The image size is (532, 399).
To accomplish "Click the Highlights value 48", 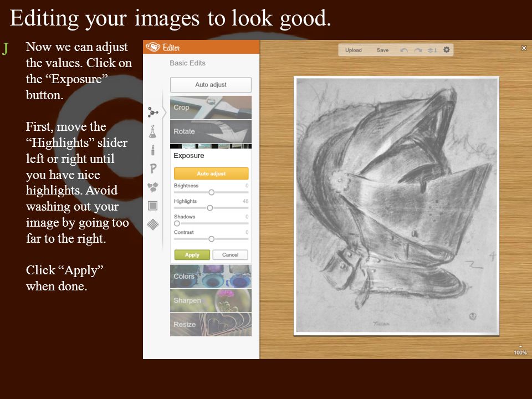I will click(x=245, y=201).
